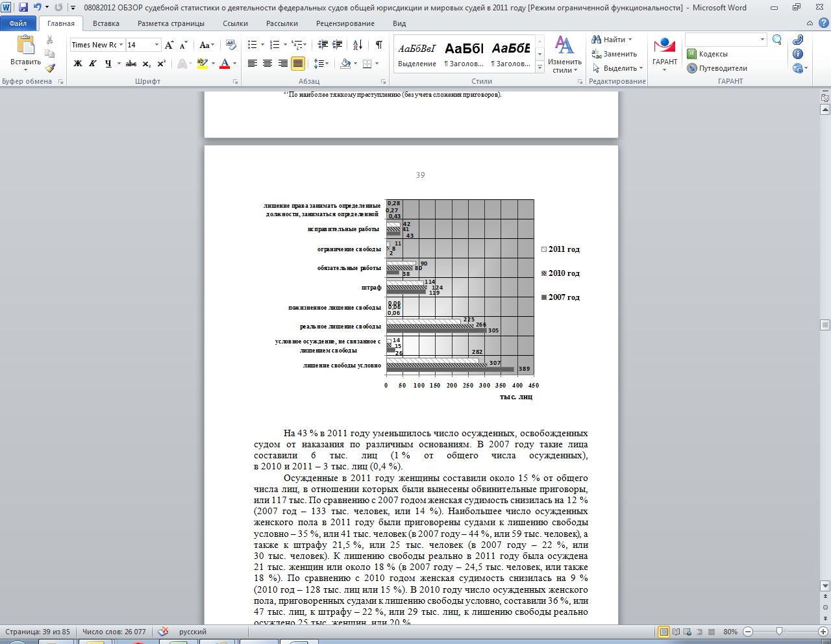831x644 pixels.
Task: Center the paragraph text
Action: tap(267, 64)
